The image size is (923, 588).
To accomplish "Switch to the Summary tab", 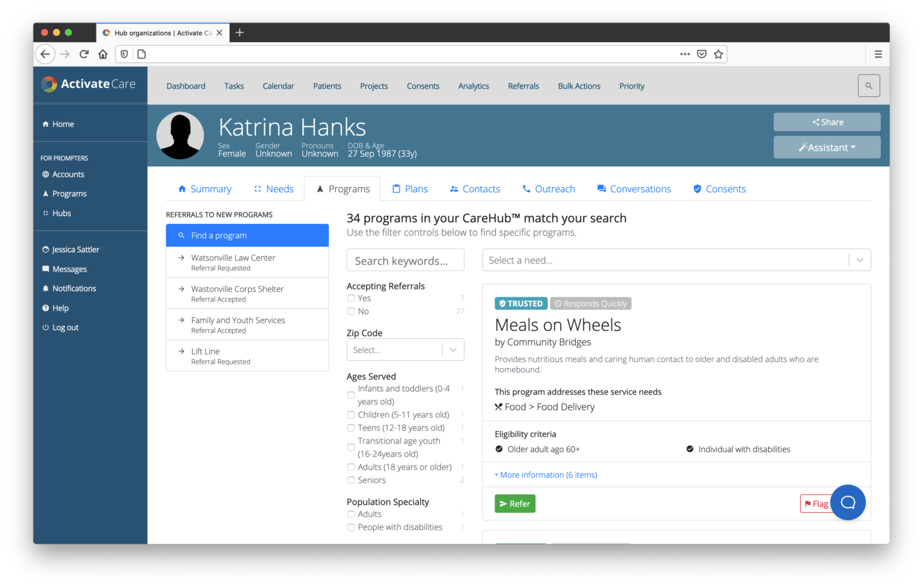I will [205, 189].
